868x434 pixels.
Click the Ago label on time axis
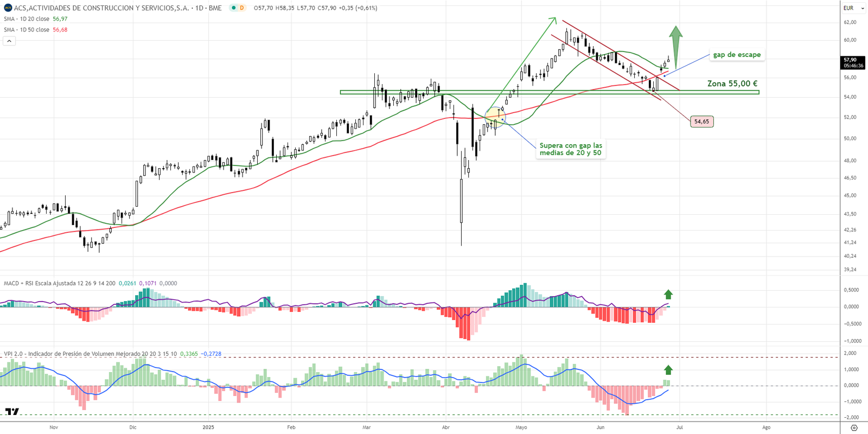[x=766, y=427]
